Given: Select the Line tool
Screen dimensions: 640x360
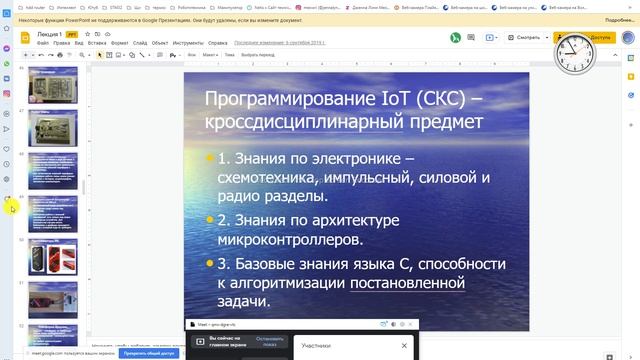Looking at the screenshot, I should point(142,55).
